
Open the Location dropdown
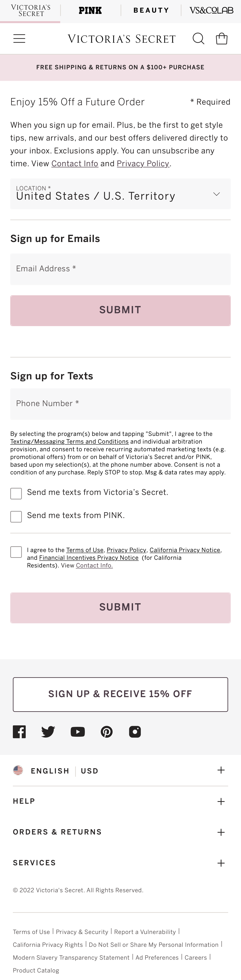(x=120, y=194)
